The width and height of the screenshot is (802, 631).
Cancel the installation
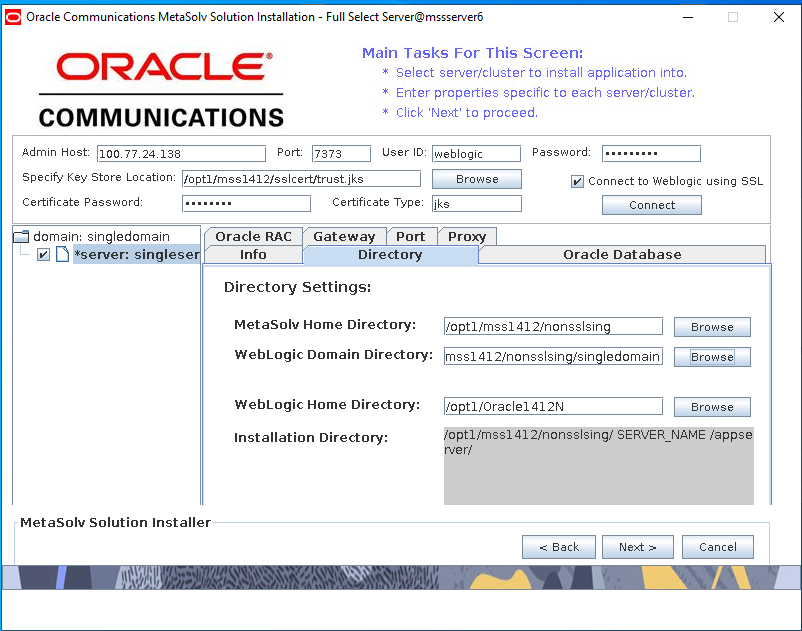pyautogui.click(x=718, y=547)
